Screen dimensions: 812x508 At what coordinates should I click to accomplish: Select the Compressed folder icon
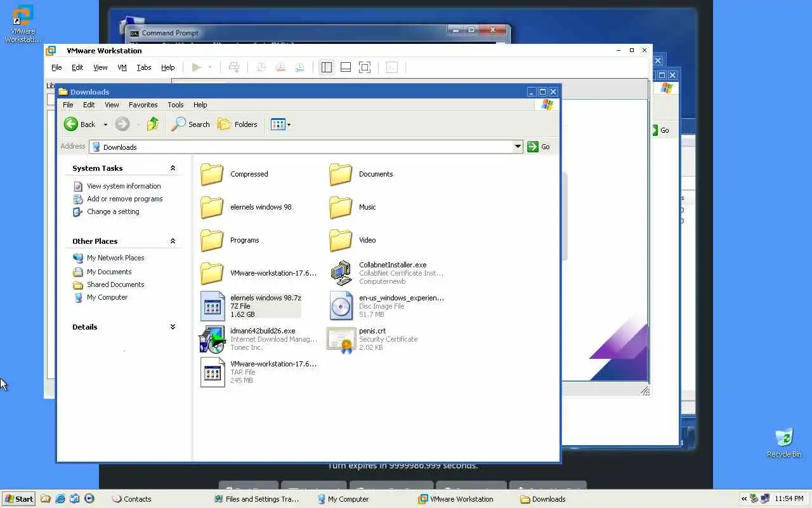click(212, 174)
